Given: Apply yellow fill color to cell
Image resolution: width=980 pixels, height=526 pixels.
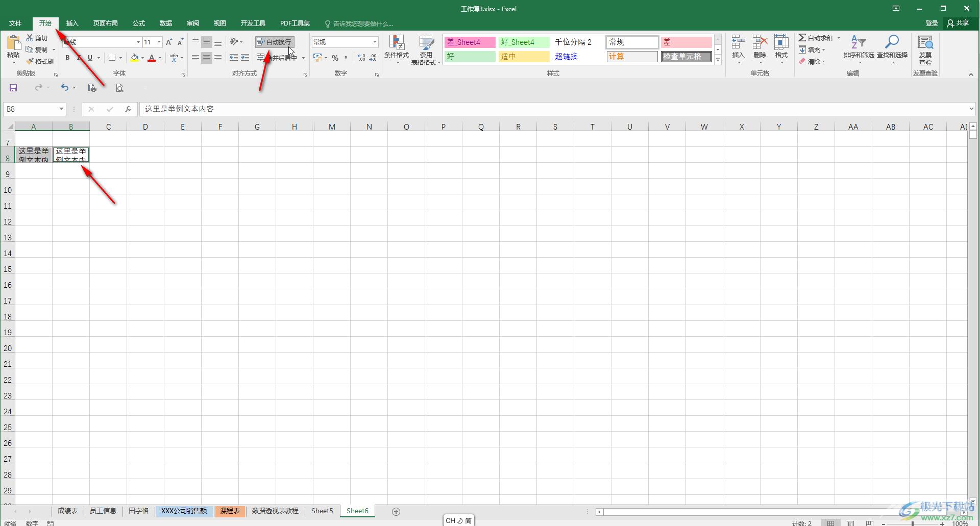Looking at the screenshot, I should (134, 58).
